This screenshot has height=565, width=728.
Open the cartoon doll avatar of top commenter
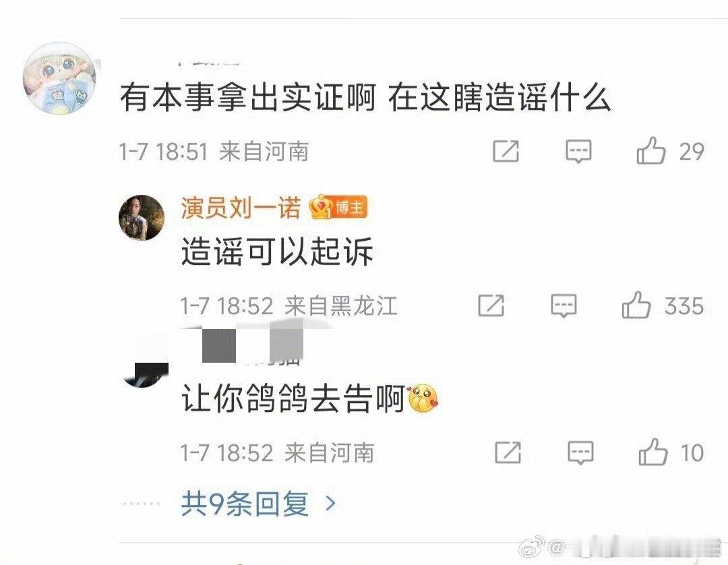point(59,79)
